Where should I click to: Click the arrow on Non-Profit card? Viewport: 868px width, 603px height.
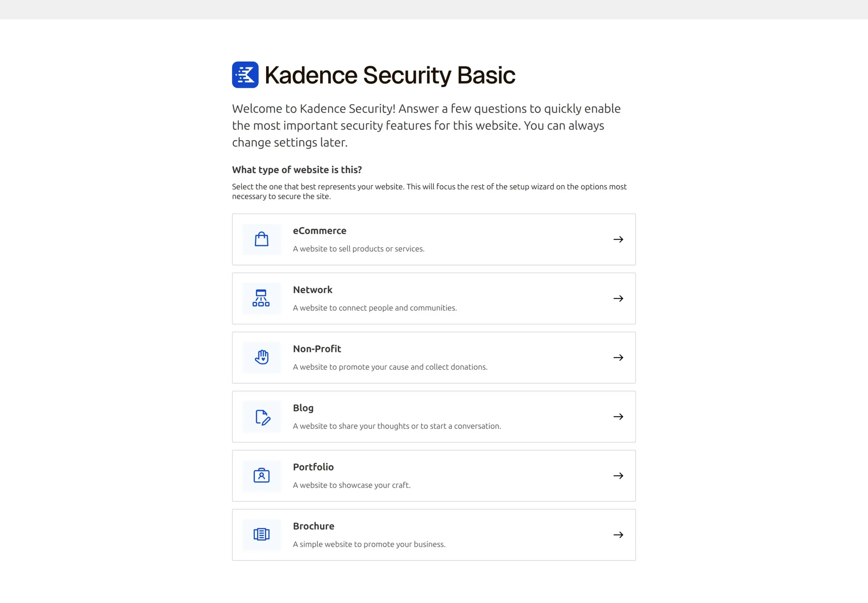(618, 357)
